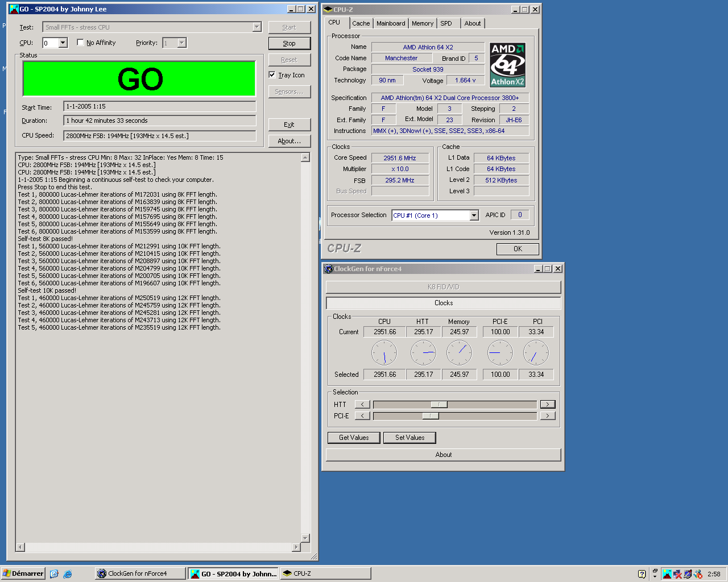Open the Memory tab in CPU-Z
Image resolution: width=728 pixels, height=582 pixels.
(423, 23)
